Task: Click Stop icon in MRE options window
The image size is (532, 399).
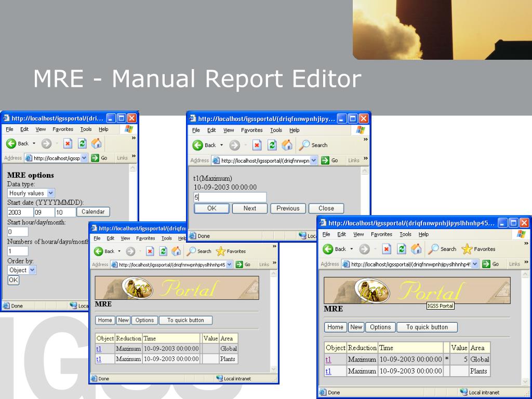Action: pos(68,143)
